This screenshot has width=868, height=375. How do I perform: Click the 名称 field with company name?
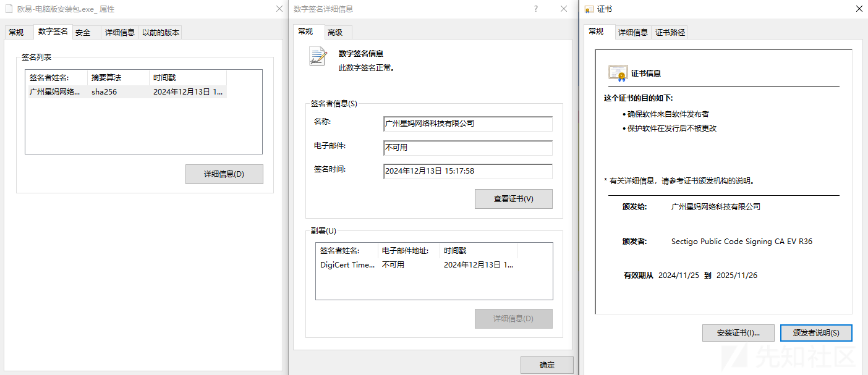(468, 124)
